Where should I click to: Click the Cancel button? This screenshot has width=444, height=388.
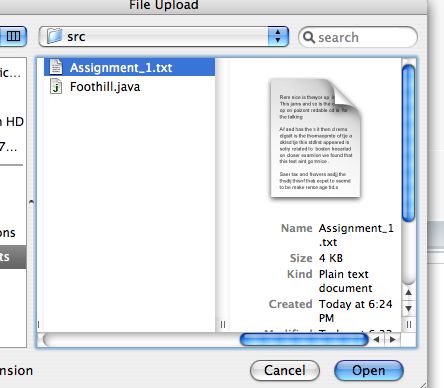point(285,370)
